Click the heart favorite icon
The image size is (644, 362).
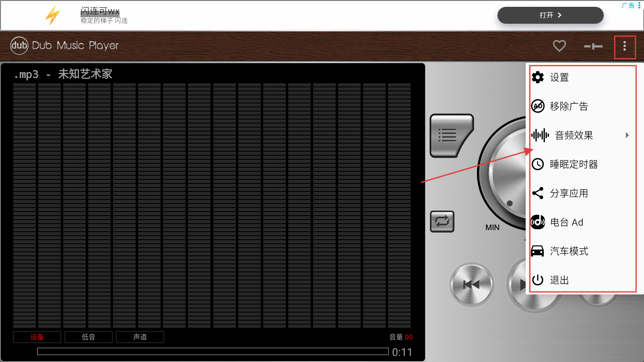pos(559,46)
